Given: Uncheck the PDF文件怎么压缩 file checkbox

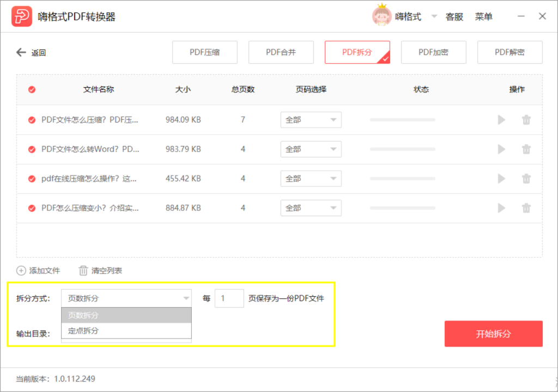Looking at the screenshot, I should (x=32, y=120).
